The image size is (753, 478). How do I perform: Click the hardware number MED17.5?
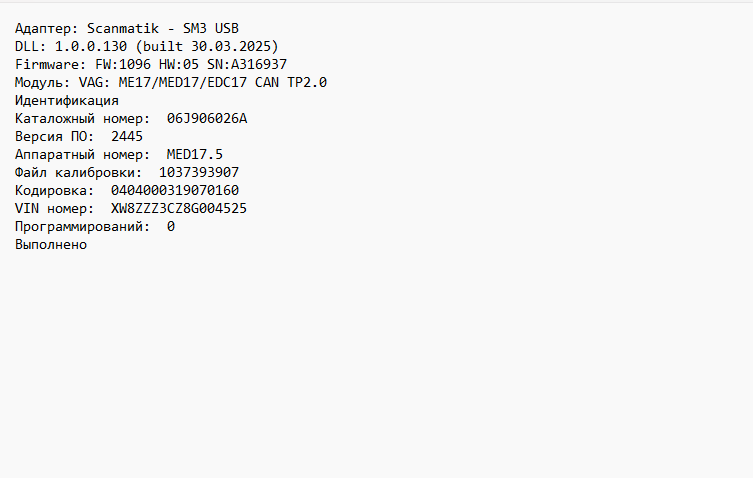click(195, 154)
